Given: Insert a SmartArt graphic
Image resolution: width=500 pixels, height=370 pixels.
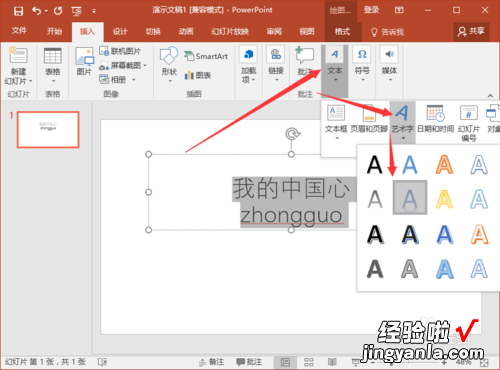Looking at the screenshot, I should coord(206,56).
